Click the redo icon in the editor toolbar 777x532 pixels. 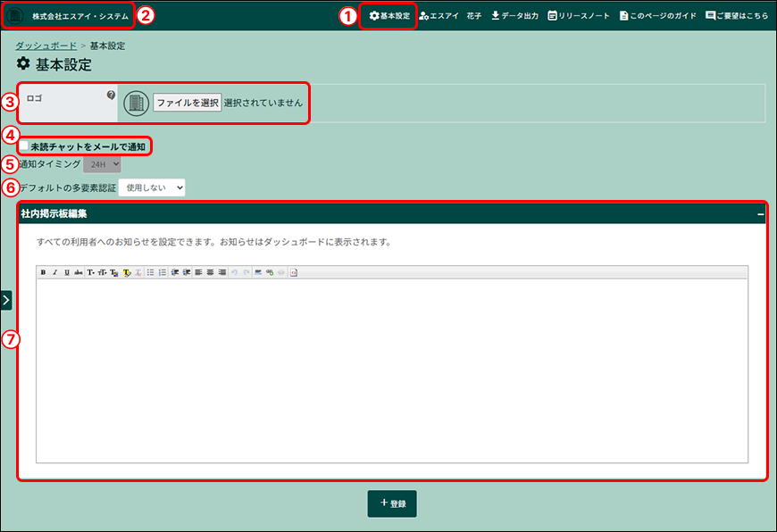coord(246,272)
